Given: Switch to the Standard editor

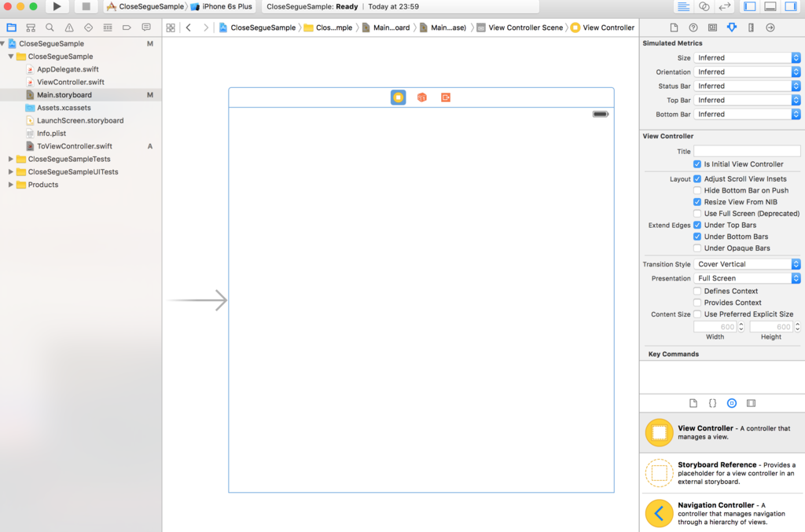Looking at the screenshot, I should [683, 6].
